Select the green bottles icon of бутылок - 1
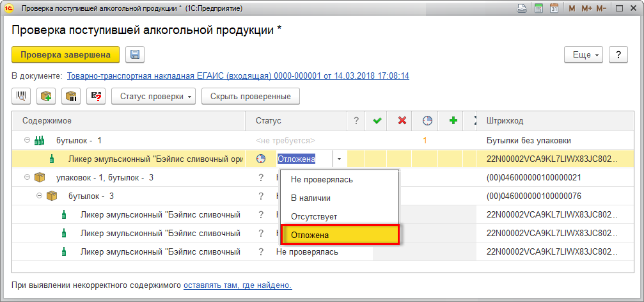Viewport: 644px width, 302px height. (40, 141)
